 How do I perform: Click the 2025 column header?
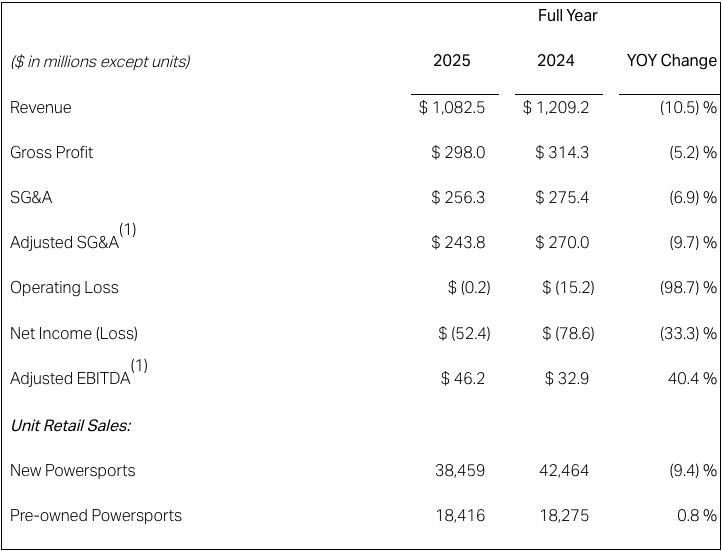point(451,60)
